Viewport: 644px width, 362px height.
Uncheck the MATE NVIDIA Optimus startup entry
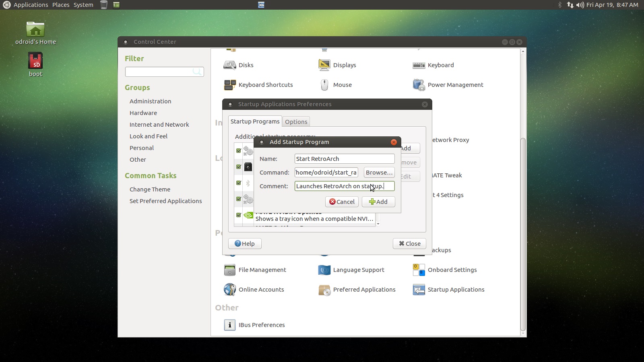click(238, 215)
